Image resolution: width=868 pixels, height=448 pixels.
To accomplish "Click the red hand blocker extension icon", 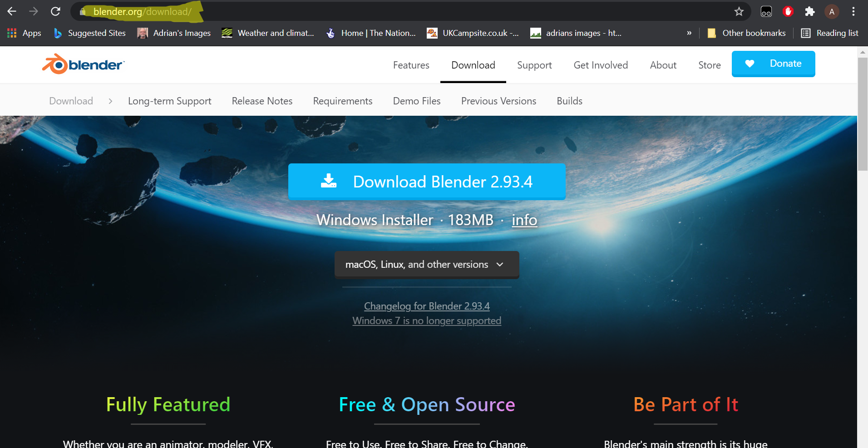I will (788, 11).
